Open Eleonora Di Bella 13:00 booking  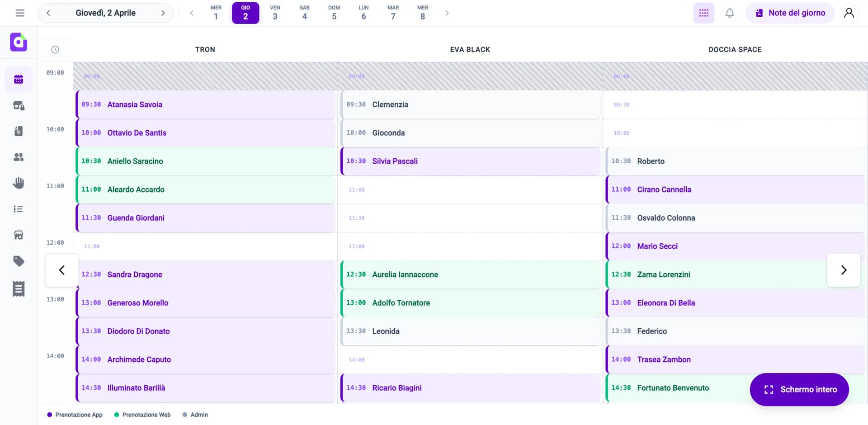(735, 303)
